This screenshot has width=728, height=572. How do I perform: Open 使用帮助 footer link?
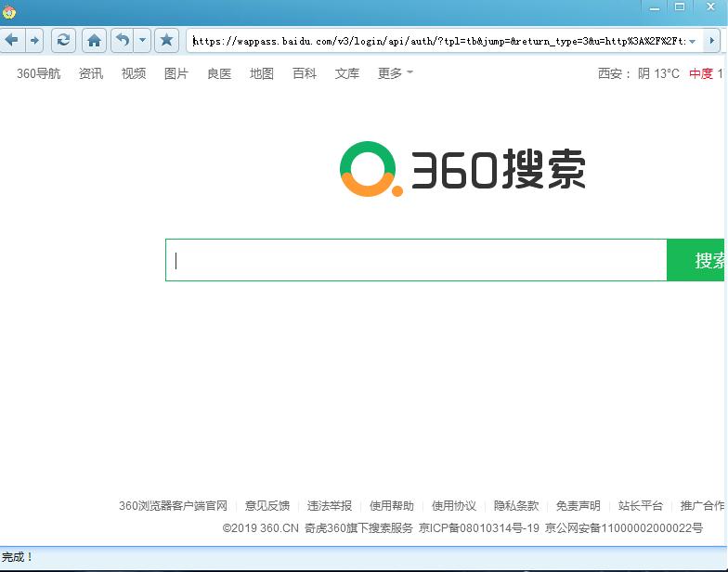pos(392,505)
